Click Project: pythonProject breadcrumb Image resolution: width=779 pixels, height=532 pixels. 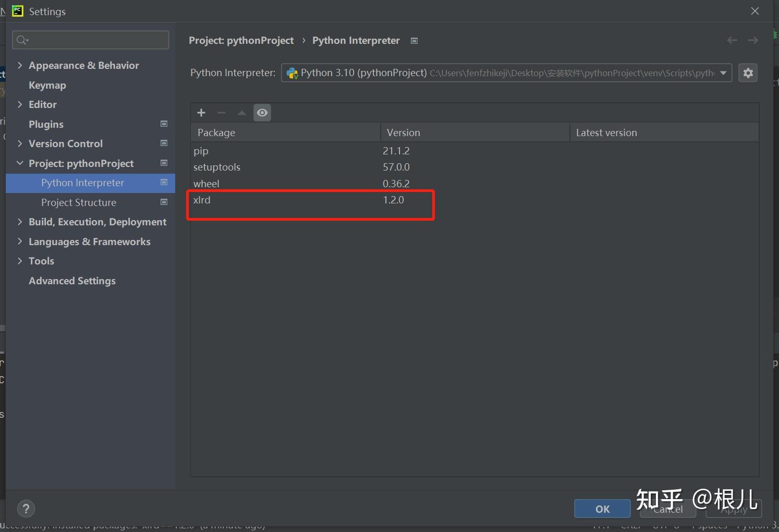point(241,41)
